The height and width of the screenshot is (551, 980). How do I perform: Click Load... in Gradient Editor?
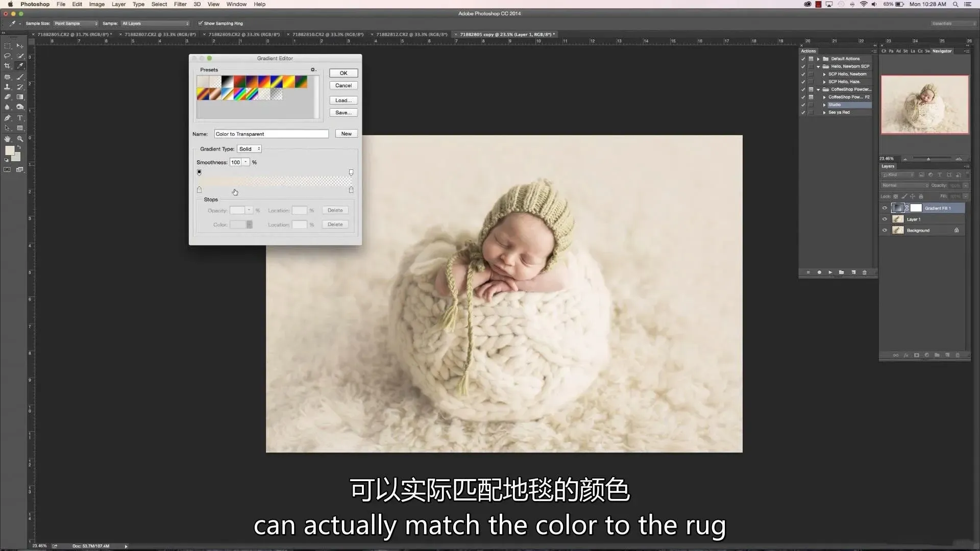pos(344,101)
